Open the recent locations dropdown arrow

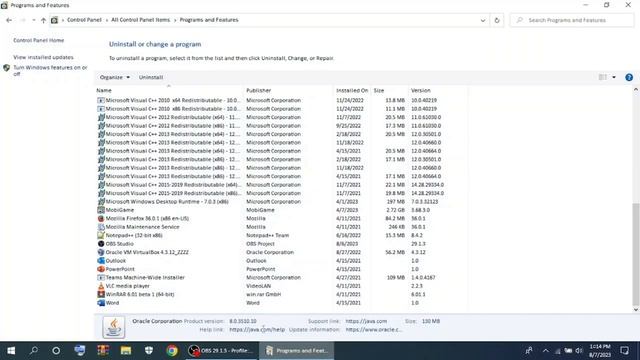[x=33, y=20]
